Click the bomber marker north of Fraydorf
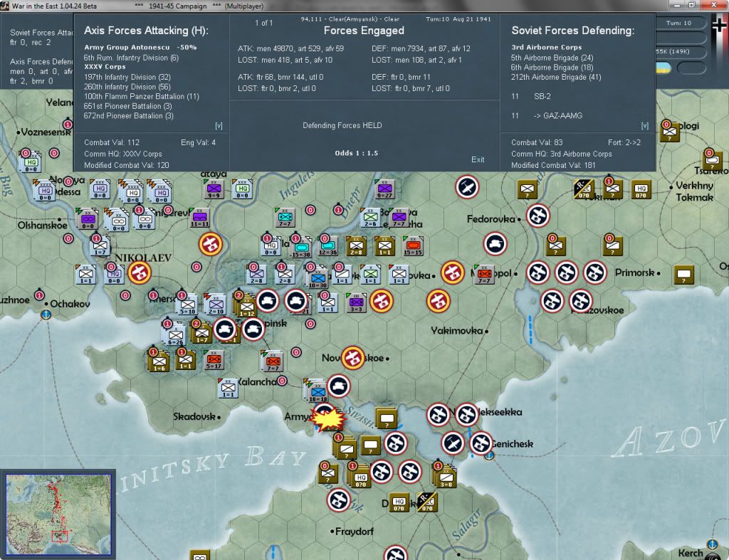The height and width of the screenshot is (560, 729). coord(338,500)
